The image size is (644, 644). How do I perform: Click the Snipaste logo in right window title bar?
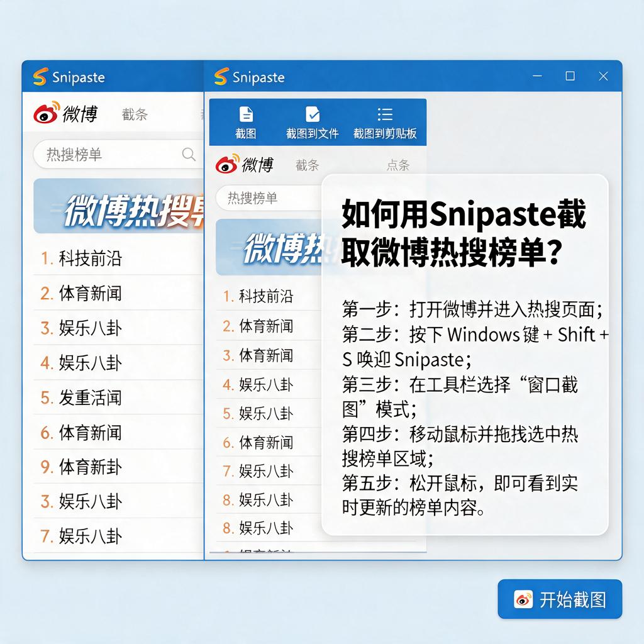[x=221, y=77]
